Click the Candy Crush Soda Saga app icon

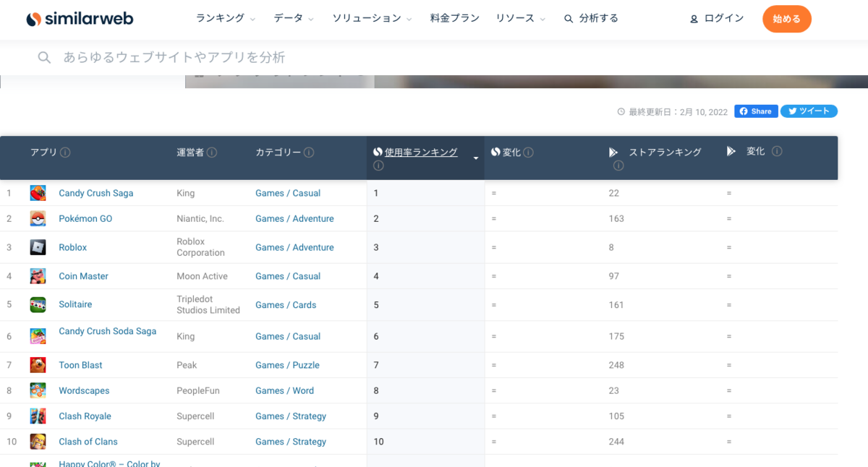pos(38,336)
